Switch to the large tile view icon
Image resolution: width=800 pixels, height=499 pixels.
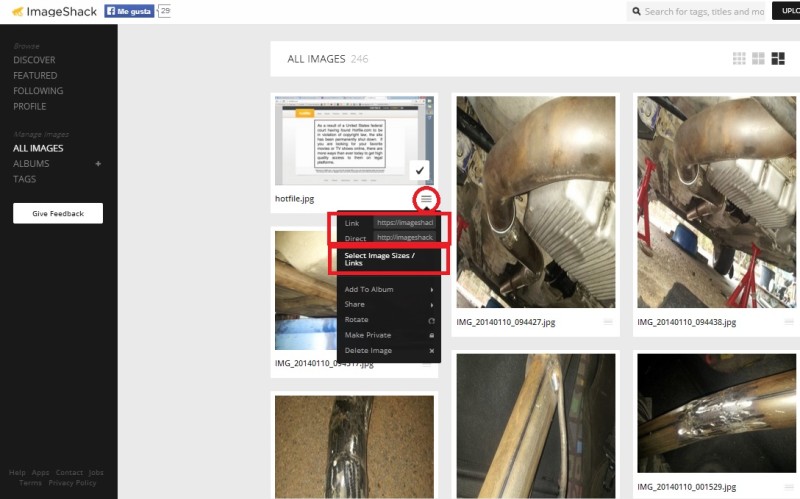(x=778, y=59)
